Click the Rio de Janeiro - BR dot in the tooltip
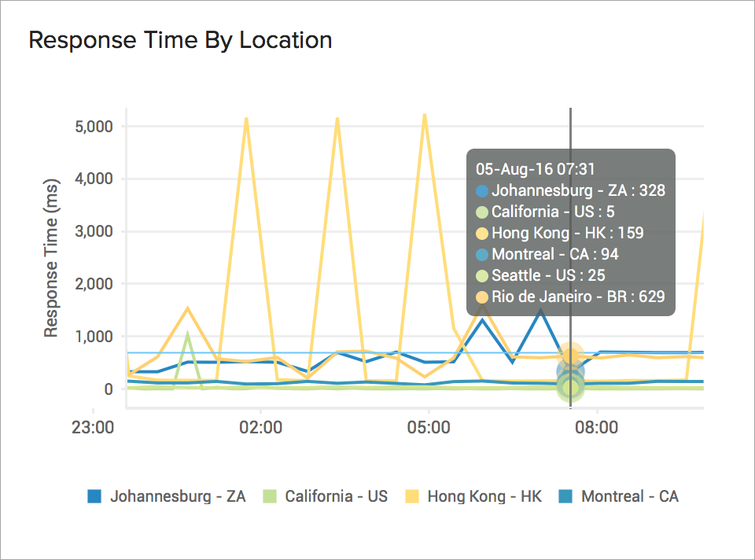Screen dimensions: 755x560 tap(481, 297)
